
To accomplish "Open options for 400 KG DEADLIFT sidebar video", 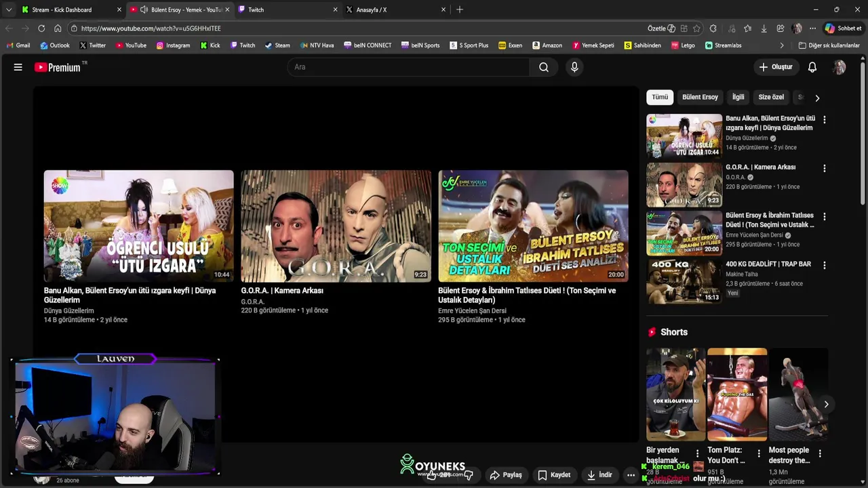I will [x=824, y=265].
